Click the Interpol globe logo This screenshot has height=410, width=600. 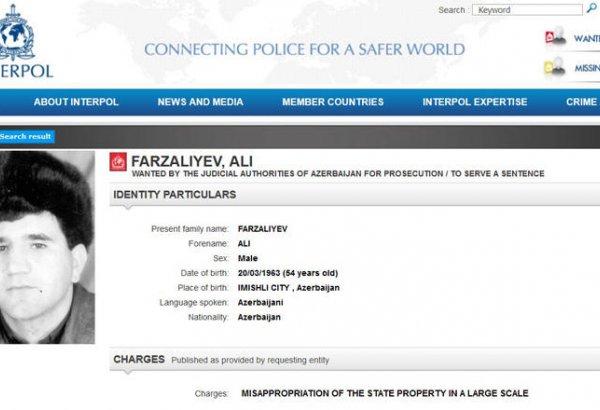[17, 32]
